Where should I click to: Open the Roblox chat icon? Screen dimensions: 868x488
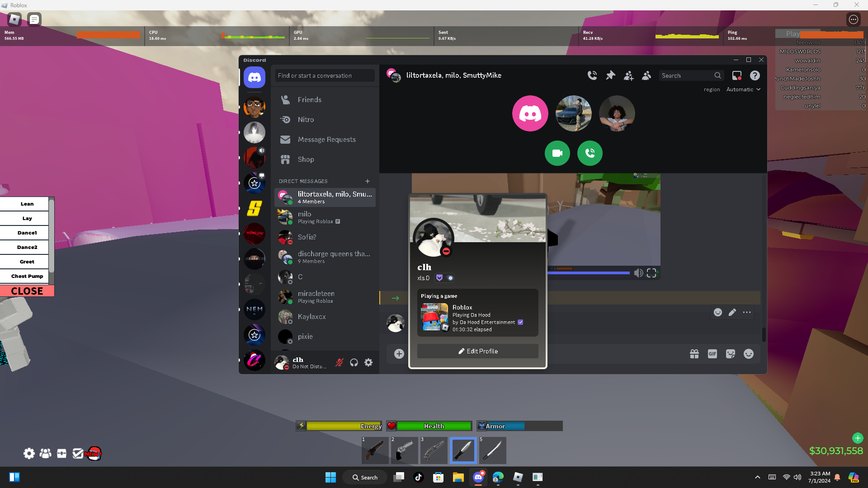(x=34, y=19)
